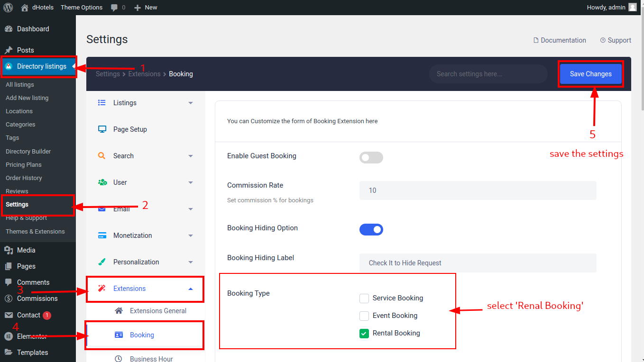The width and height of the screenshot is (644, 362).
Task: Expand the Monetization section arrow
Action: coord(191,235)
